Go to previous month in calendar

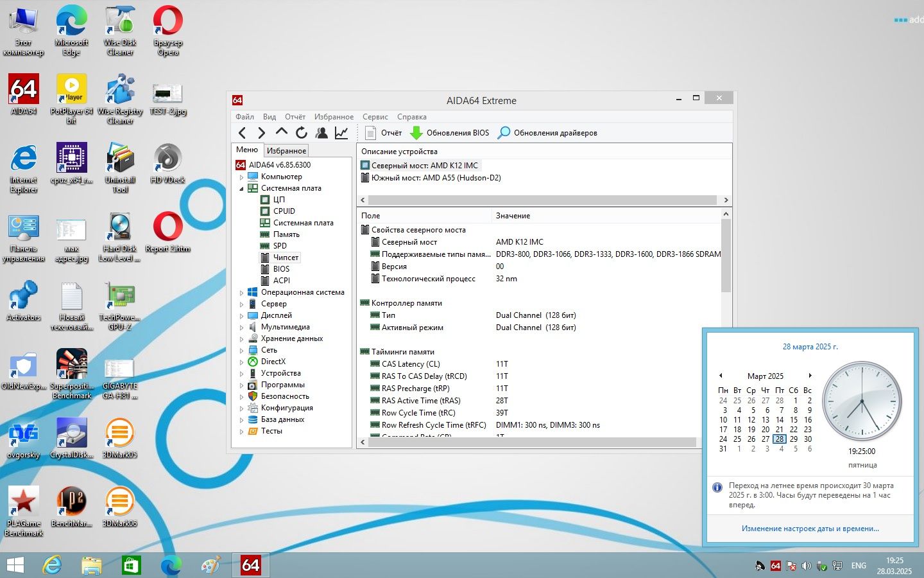click(x=721, y=376)
